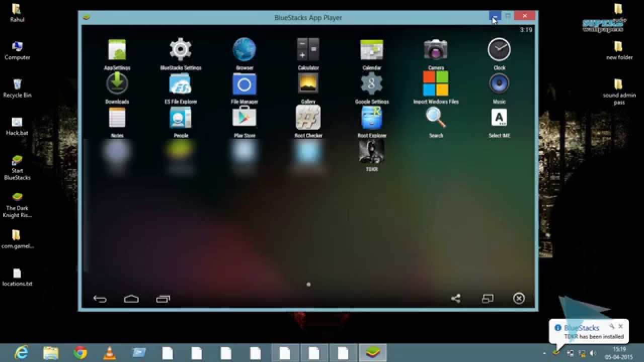Toggle BlueStacks full screen icon
The image size is (644, 362).
[x=488, y=299]
